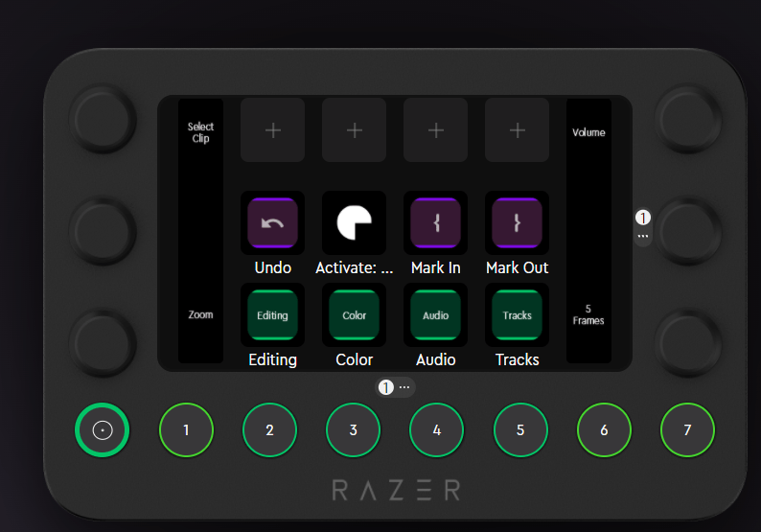The height and width of the screenshot is (532, 761).
Task: Open the Tracks page button
Action: click(x=517, y=315)
